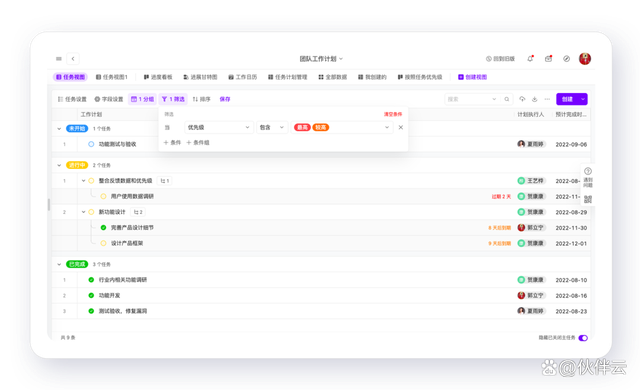This screenshot has width=640, height=390.
Task: Click the back arrow button
Action: coord(73,59)
